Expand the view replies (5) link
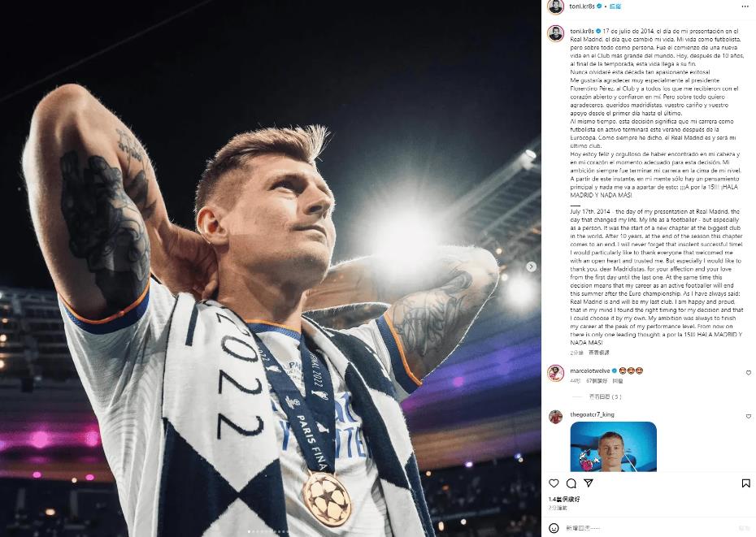 point(605,396)
